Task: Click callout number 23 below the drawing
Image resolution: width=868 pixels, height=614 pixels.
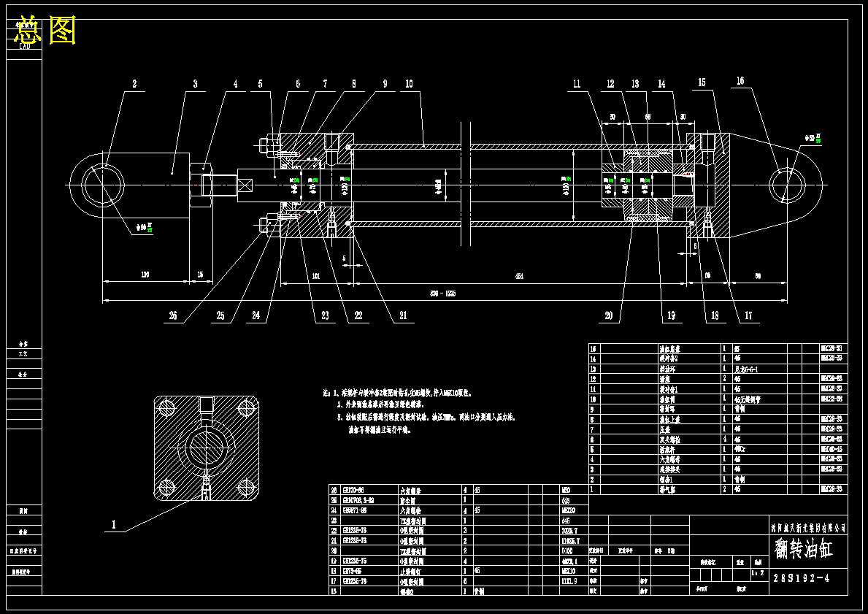Action: pyautogui.click(x=325, y=315)
